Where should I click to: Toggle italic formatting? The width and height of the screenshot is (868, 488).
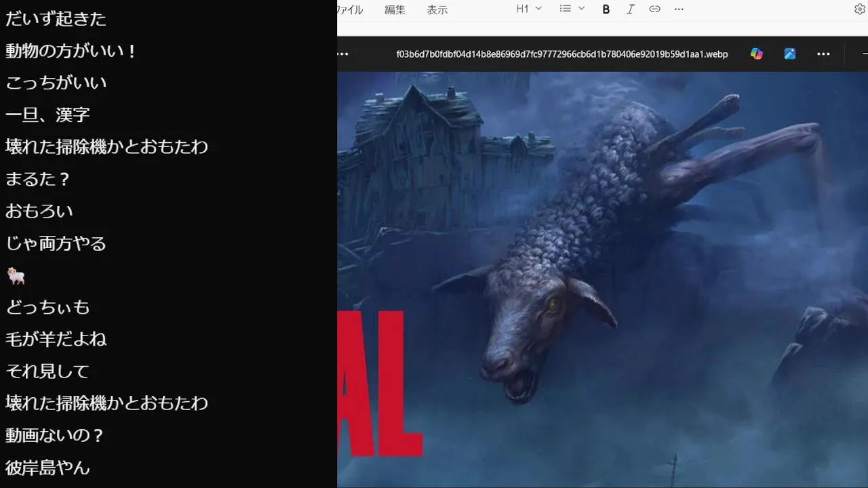[630, 9]
